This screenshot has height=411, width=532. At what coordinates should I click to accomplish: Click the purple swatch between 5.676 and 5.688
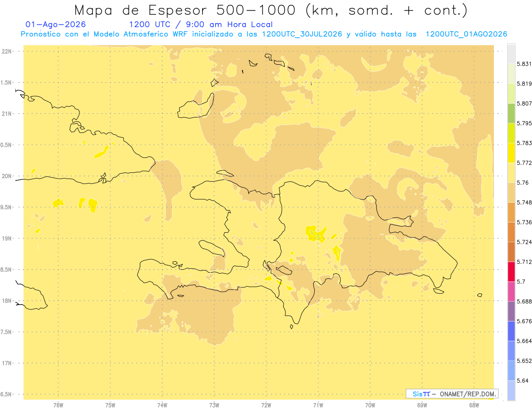click(511, 311)
